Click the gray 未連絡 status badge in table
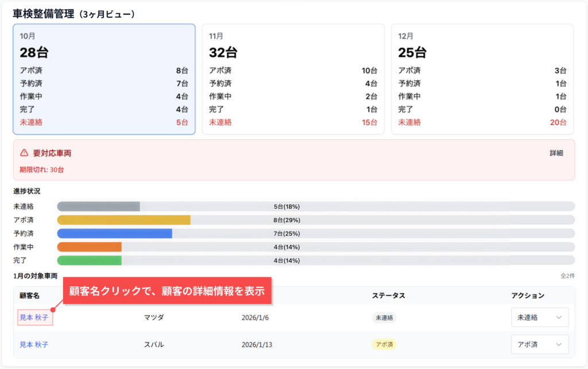 (x=384, y=317)
